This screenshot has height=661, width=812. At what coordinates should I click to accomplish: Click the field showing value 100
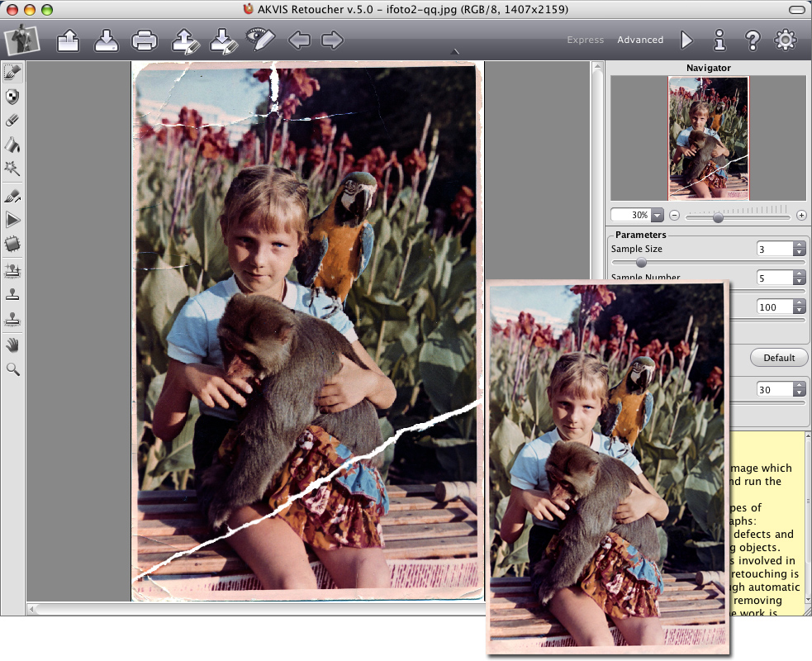click(x=774, y=307)
